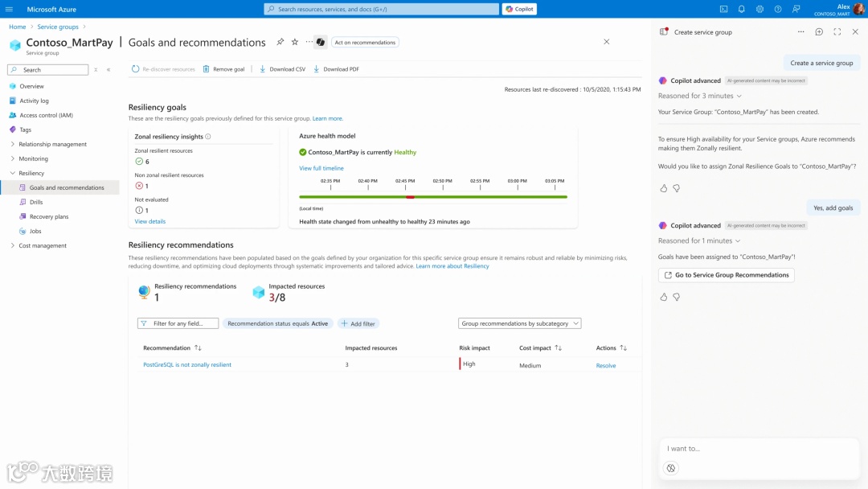Screen dimensions: 868x489
Task: Click Act on recommendations button
Action: pos(365,42)
